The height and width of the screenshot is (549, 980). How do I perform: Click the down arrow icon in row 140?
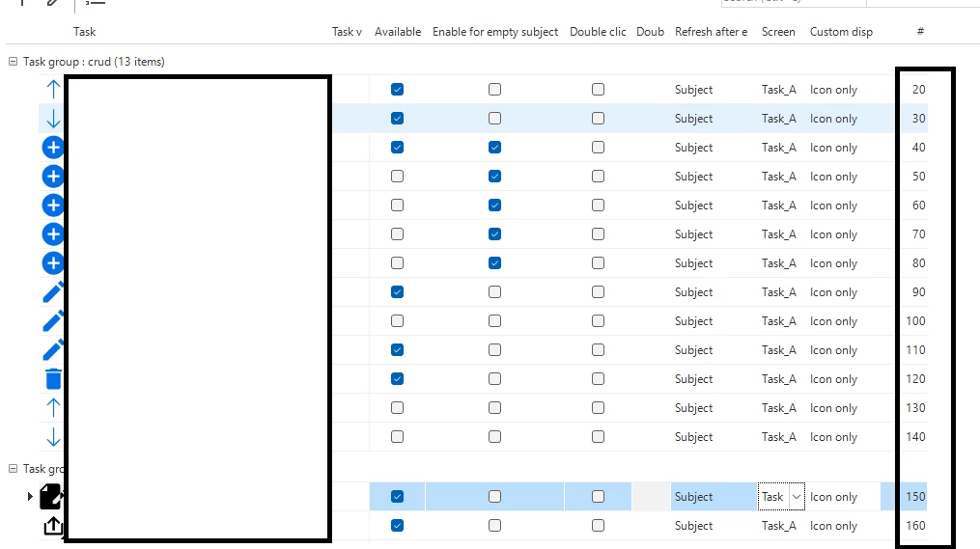53,436
